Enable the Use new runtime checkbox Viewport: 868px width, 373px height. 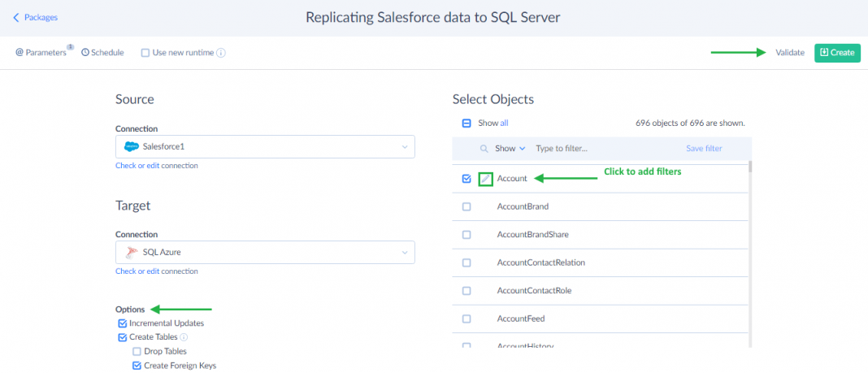tap(145, 53)
